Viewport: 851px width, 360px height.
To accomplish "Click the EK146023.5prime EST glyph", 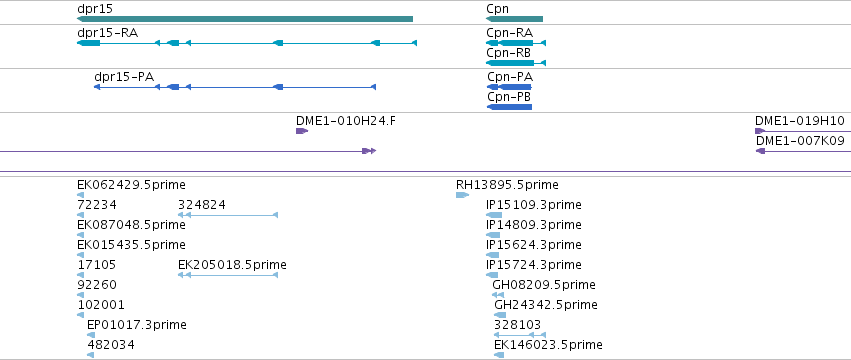I will [x=499, y=355].
